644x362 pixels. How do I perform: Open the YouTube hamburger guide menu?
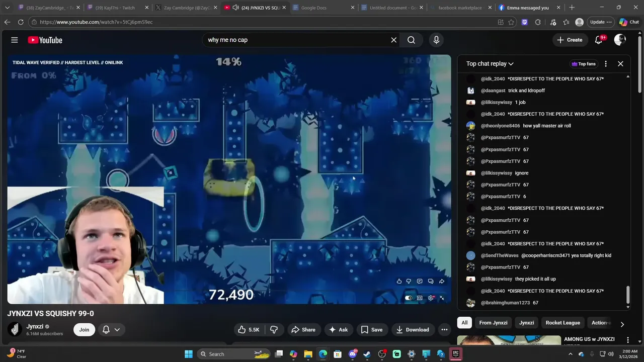click(x=15, y=40)
